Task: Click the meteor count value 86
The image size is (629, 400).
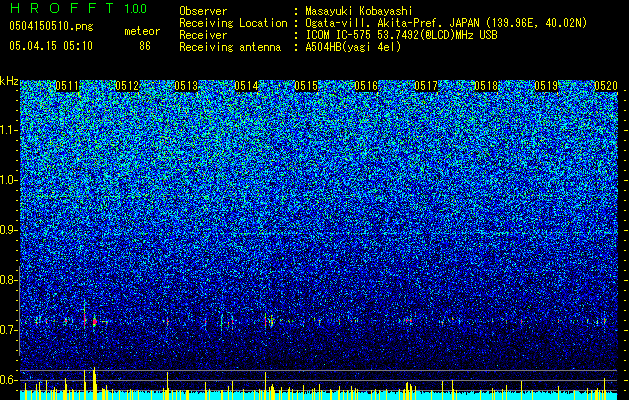Action: (145, 46)
